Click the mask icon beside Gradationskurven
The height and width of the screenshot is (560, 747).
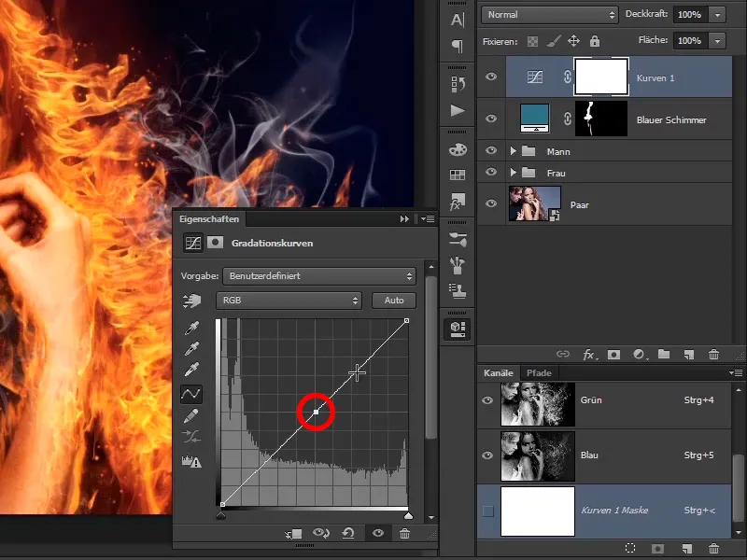[x=215, y=243]
